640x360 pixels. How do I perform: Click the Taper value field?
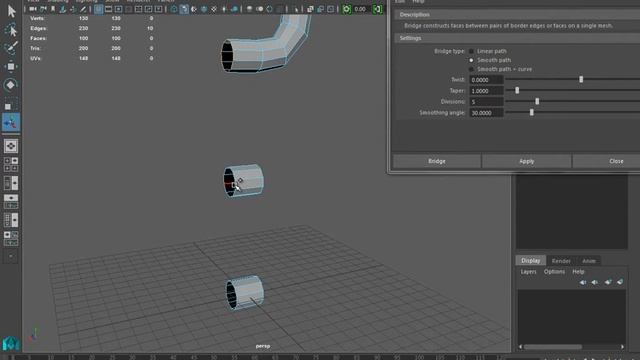pyautogui.click(x=486, y=91)
